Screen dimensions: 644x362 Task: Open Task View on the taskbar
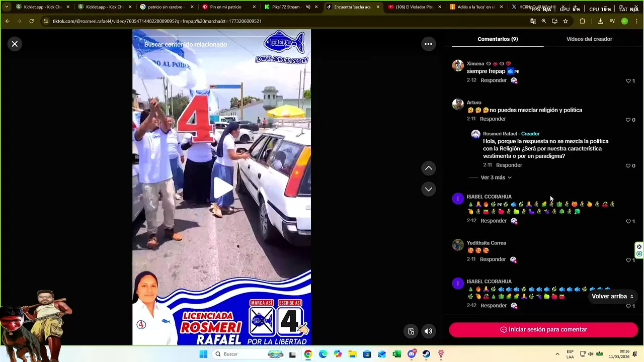(x=292, y=354)
